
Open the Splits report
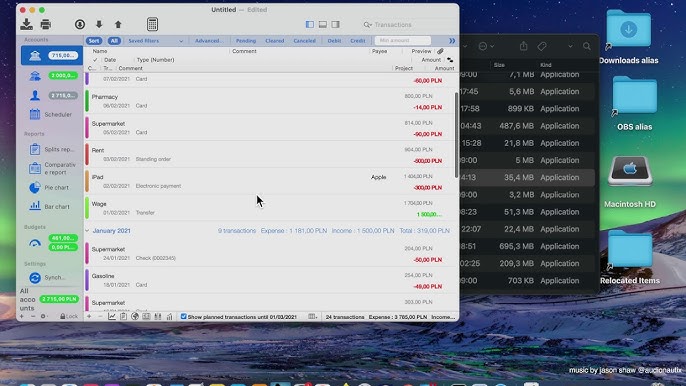52,149
